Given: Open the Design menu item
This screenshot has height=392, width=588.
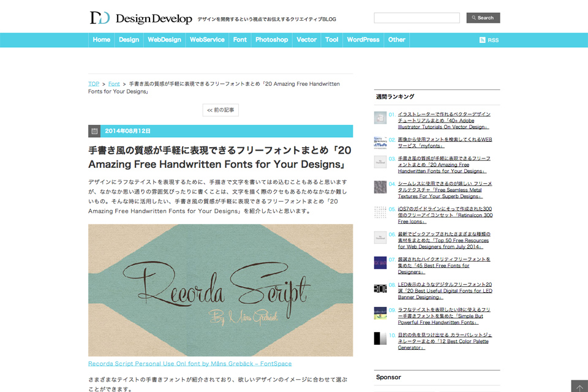Looking at the screenshot, I should click(x=129, y=40).
